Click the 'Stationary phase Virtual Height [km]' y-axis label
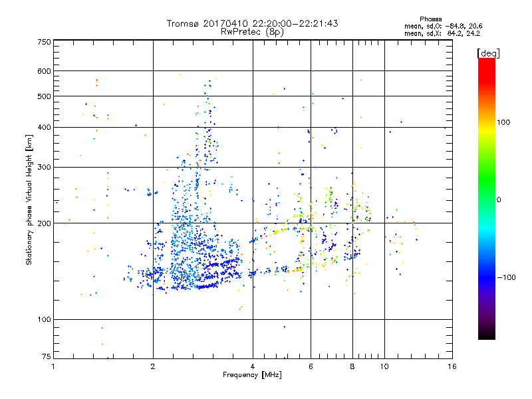Viewport: 532px width, 399px height. (29, 200)
